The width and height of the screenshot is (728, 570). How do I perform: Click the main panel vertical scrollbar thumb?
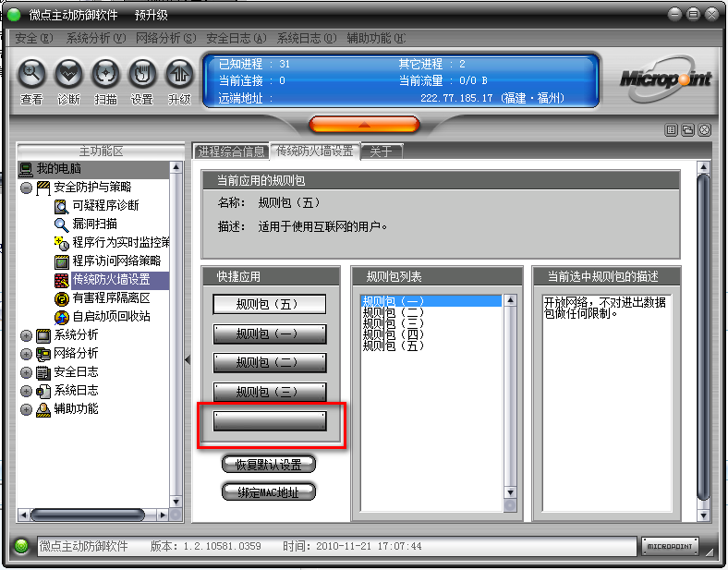(x=703, y=337)
